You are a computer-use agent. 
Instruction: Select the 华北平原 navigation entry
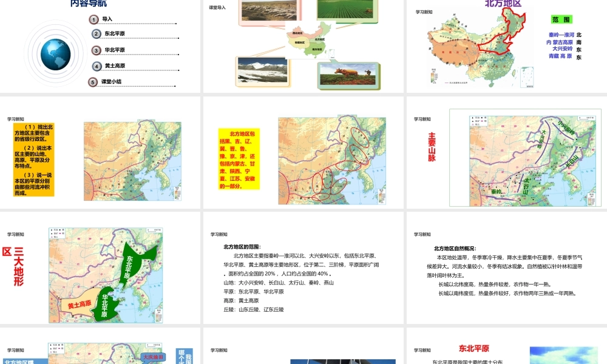(x=115, y=50)
